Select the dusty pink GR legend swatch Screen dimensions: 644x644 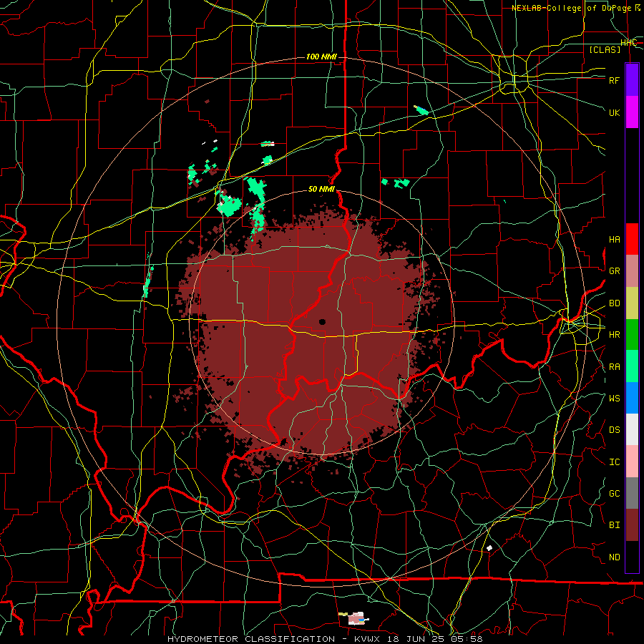632,270
